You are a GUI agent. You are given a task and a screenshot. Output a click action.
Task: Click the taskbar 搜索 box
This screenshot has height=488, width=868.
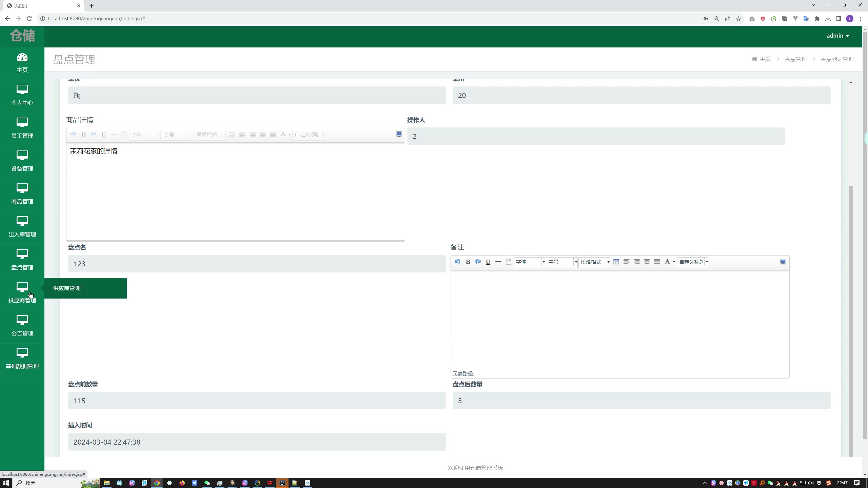(x=56, y=483)
